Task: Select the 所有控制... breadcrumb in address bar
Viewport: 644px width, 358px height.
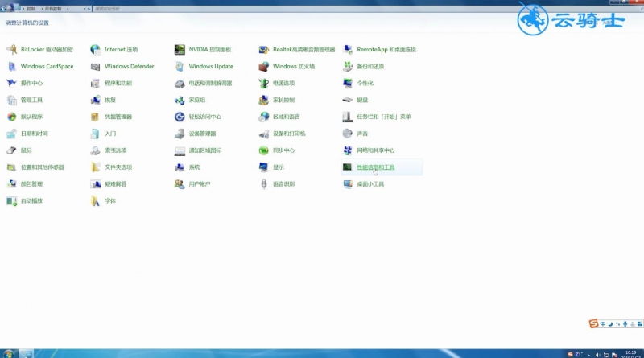Action: (x=55, y=9)
